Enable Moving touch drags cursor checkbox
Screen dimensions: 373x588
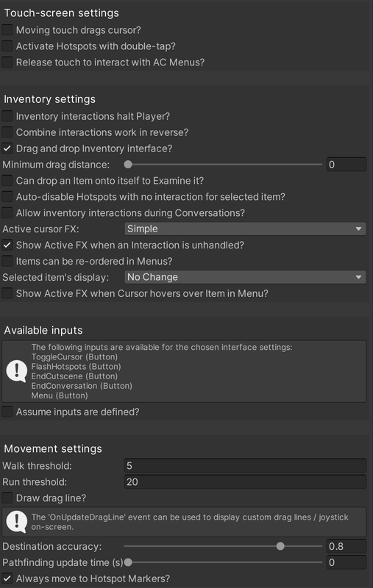coord(7,30)
